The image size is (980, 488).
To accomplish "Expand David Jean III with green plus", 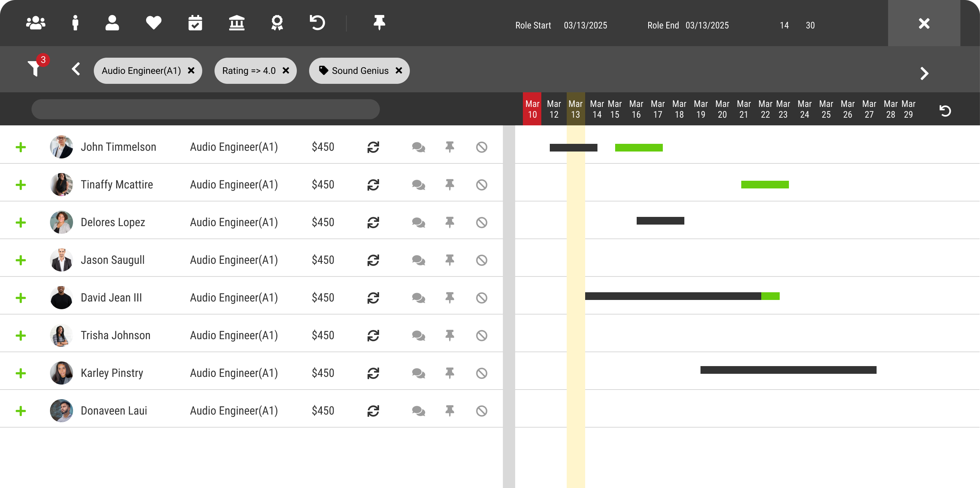I will (21, 298).
